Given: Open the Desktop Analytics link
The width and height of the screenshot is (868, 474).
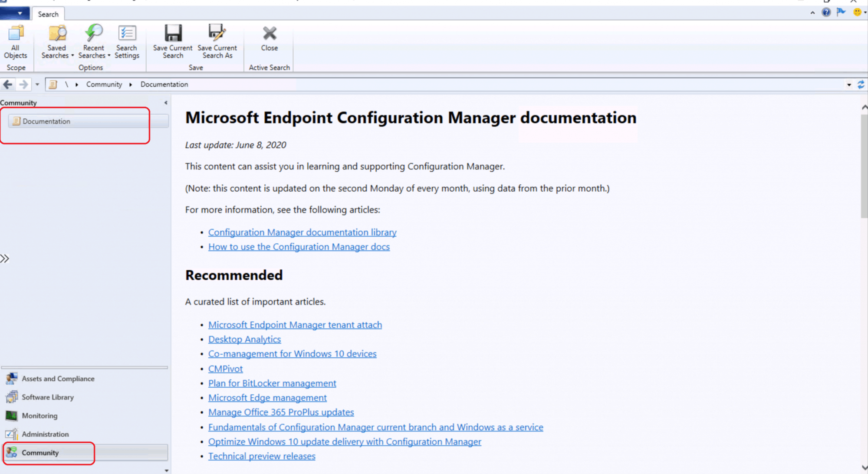Looking at the screenshot, I should point(244,339).
